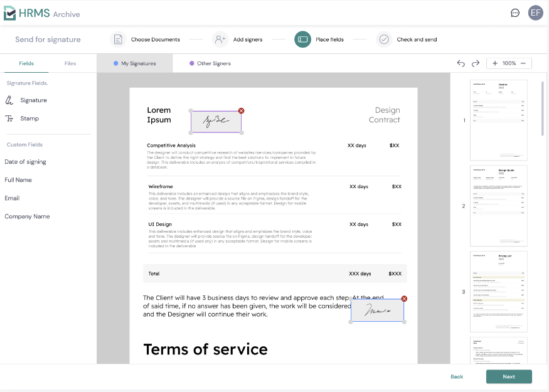549x392 pixels.
Task: Click the Next button
Action: point(509,376)
